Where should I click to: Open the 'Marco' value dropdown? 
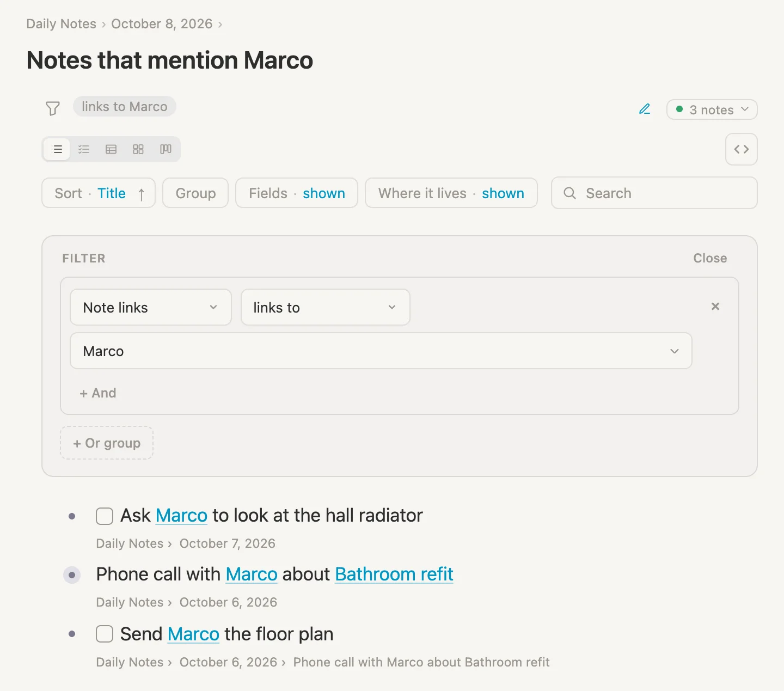click(381, 351)
